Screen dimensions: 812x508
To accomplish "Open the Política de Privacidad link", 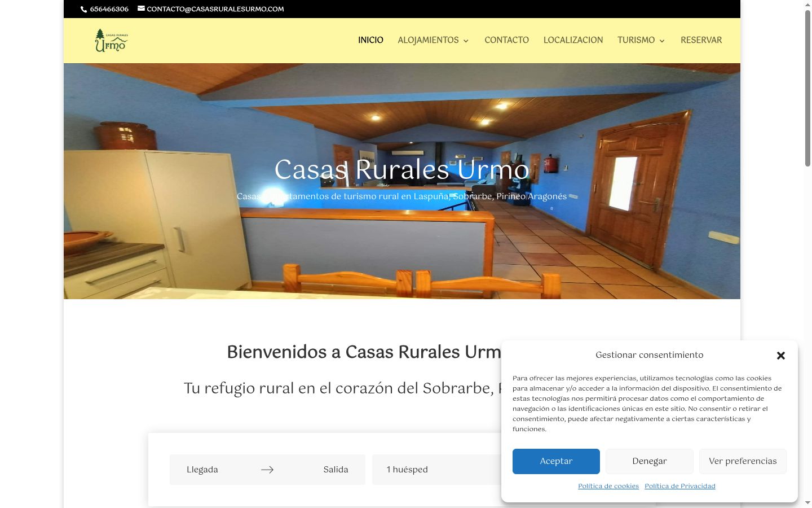I will click(x=680, y=486).
